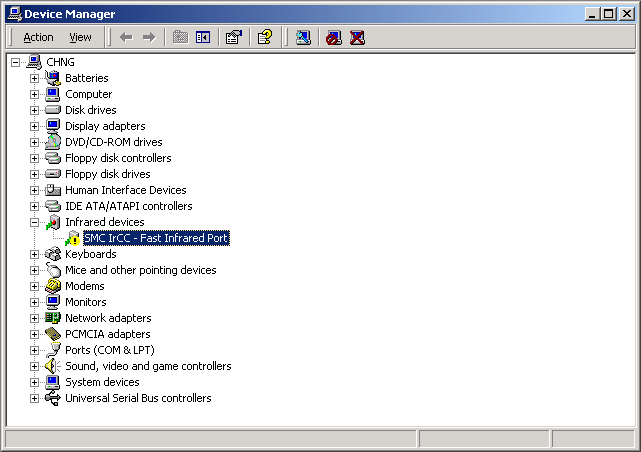The width and height of the screenshot is (641, 452).
Task: Click the mouse icon for pointing devices
Action: click(53, 270)
